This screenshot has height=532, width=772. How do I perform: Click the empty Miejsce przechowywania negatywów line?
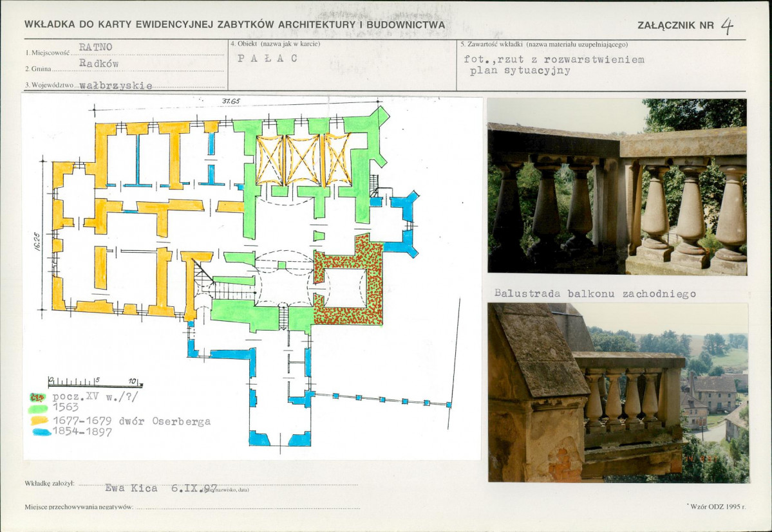[x=247, y=508]
